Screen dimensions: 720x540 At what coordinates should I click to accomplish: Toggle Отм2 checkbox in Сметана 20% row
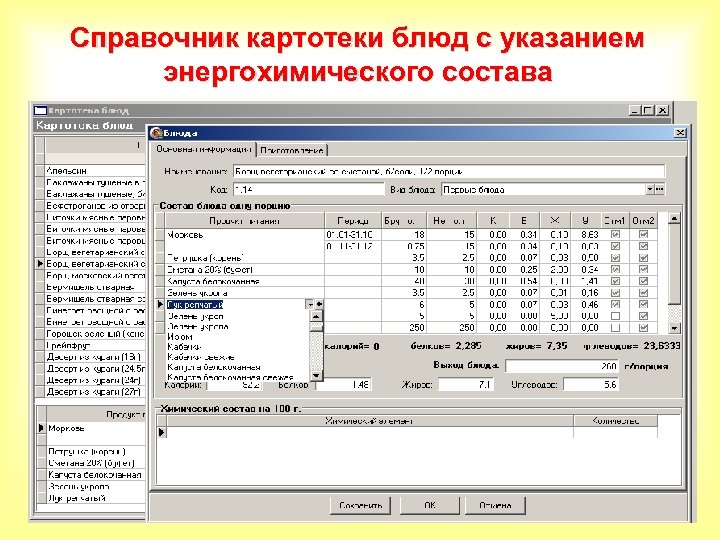click(643, 270)
